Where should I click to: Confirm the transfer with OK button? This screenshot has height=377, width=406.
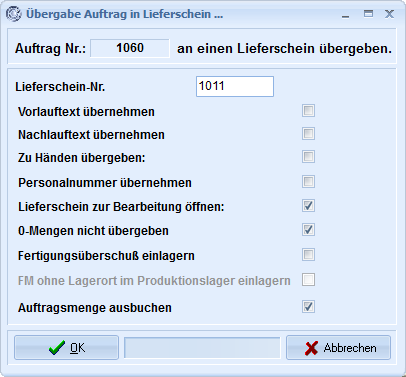click(66, 348)
